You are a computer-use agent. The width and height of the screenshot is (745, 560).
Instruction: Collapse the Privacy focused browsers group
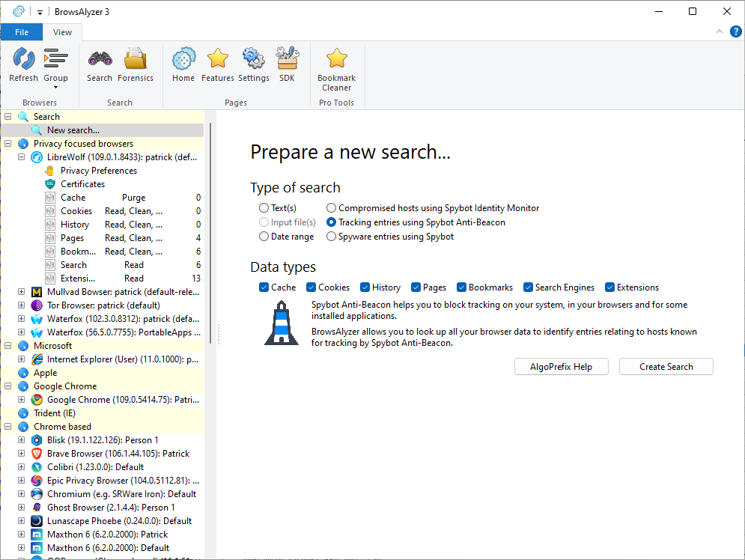[x=8, y=144]
